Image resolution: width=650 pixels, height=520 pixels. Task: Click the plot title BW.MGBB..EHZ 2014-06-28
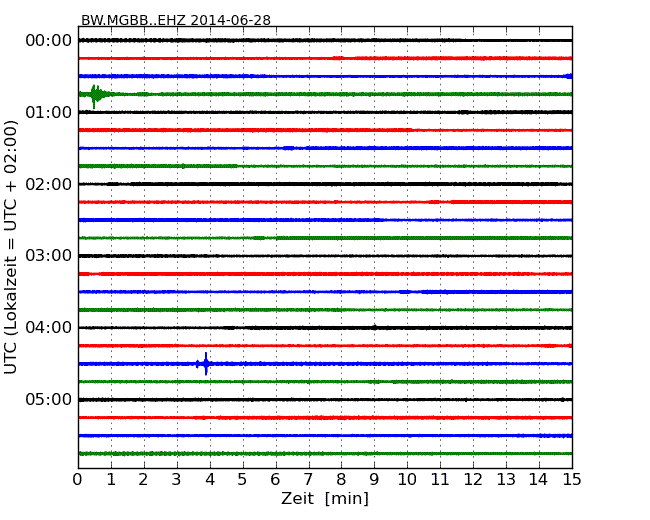click(x=176, y=20)
